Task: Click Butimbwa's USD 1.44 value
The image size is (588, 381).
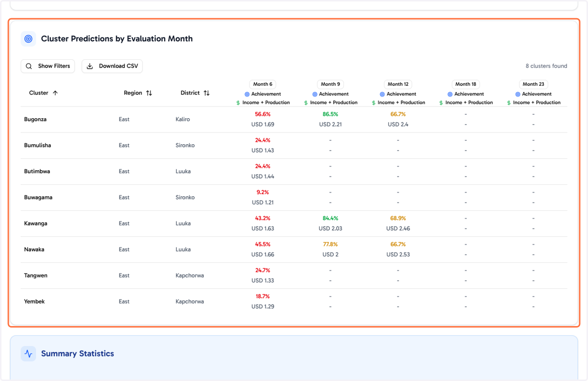Action: click(263, 177)
